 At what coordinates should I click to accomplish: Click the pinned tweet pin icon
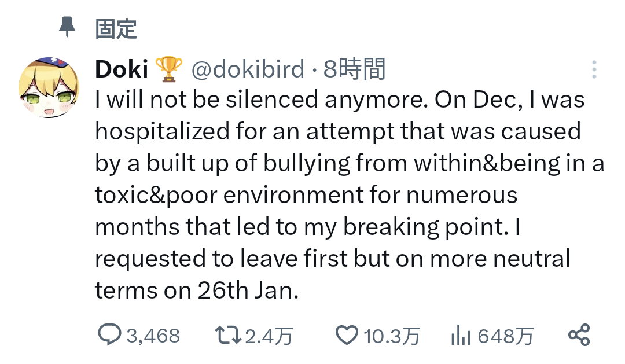(68, 27)
